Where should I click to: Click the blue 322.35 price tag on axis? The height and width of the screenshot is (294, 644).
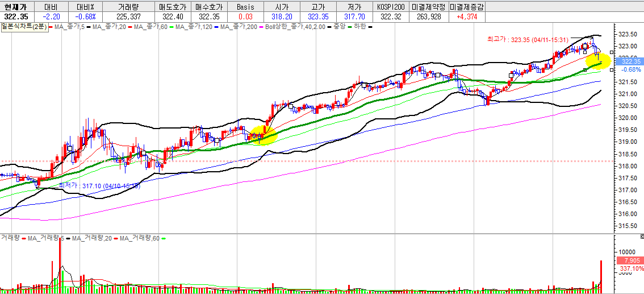pos(629,61)
